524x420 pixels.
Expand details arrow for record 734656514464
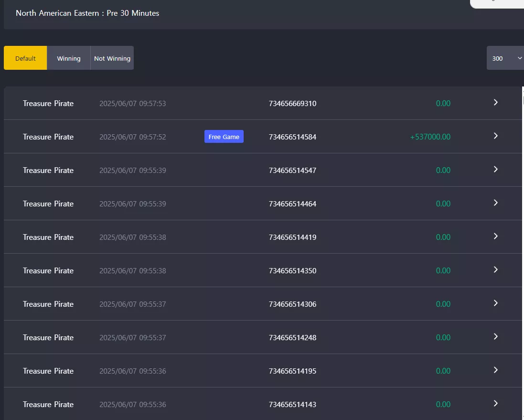496,203
